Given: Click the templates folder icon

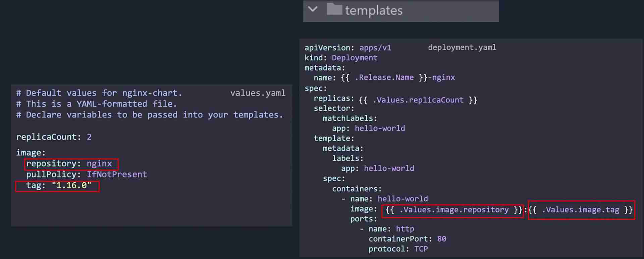Looking at the screenshot, I should tap(334, 9).
